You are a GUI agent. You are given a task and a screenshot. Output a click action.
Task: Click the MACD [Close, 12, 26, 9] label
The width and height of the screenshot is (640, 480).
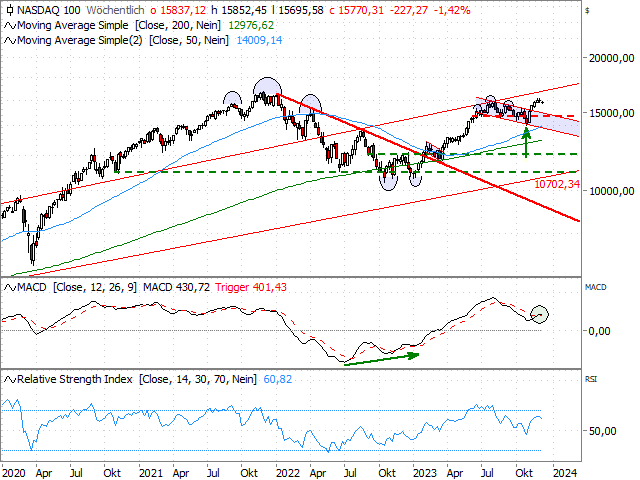[77, 287]
